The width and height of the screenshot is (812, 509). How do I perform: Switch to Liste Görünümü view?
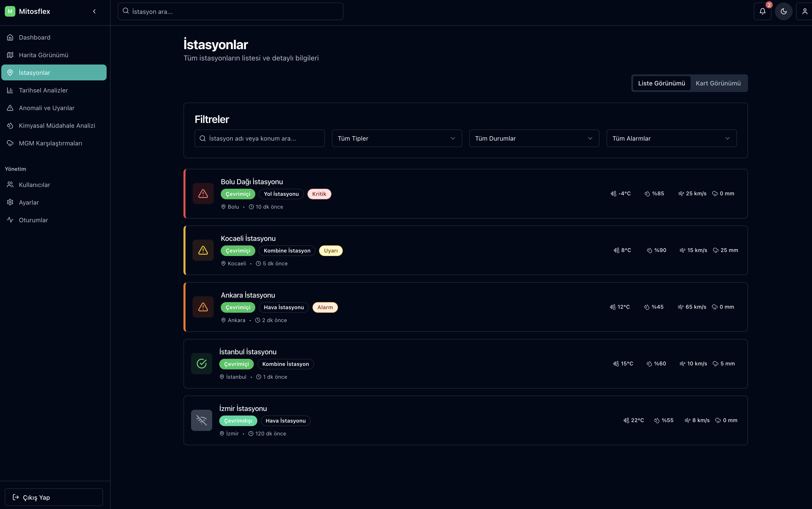coord(661,83)
